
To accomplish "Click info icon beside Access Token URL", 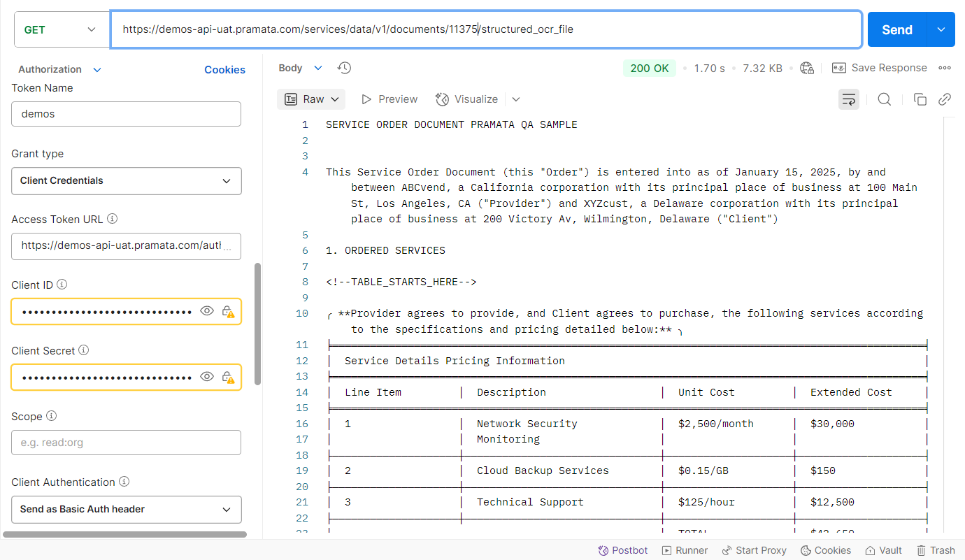I will tap(113, 219).
